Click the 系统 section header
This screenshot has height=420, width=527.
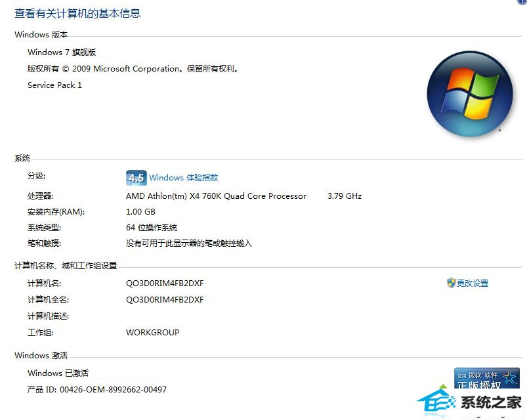(x=22, y=158)
